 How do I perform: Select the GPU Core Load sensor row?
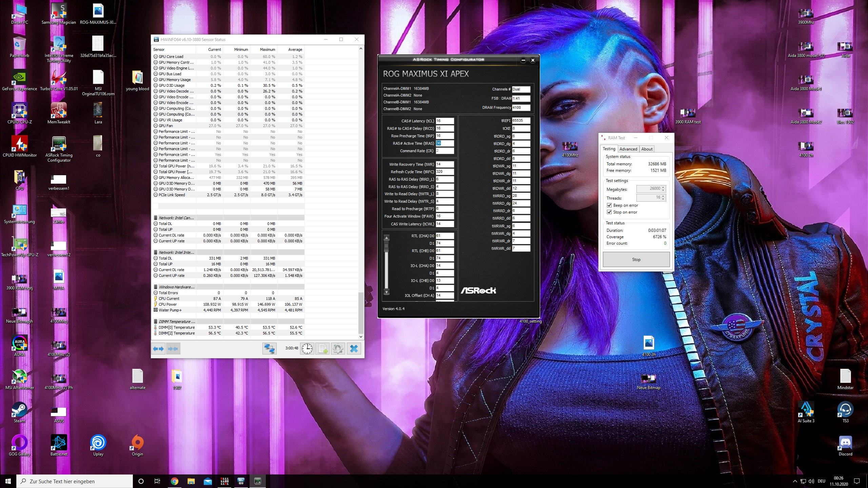(228, 57)
